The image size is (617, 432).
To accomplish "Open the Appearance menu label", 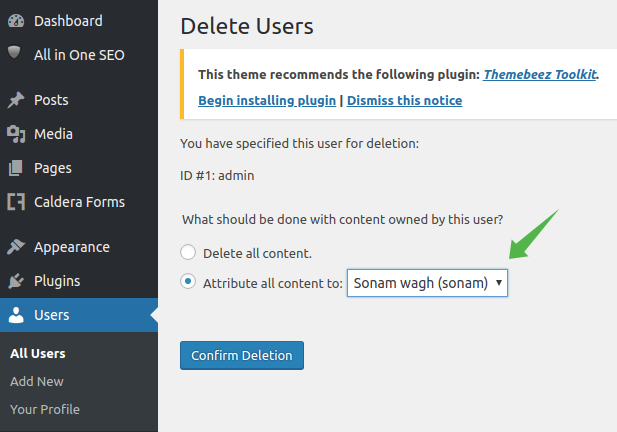I will click(x=72, y=247).
